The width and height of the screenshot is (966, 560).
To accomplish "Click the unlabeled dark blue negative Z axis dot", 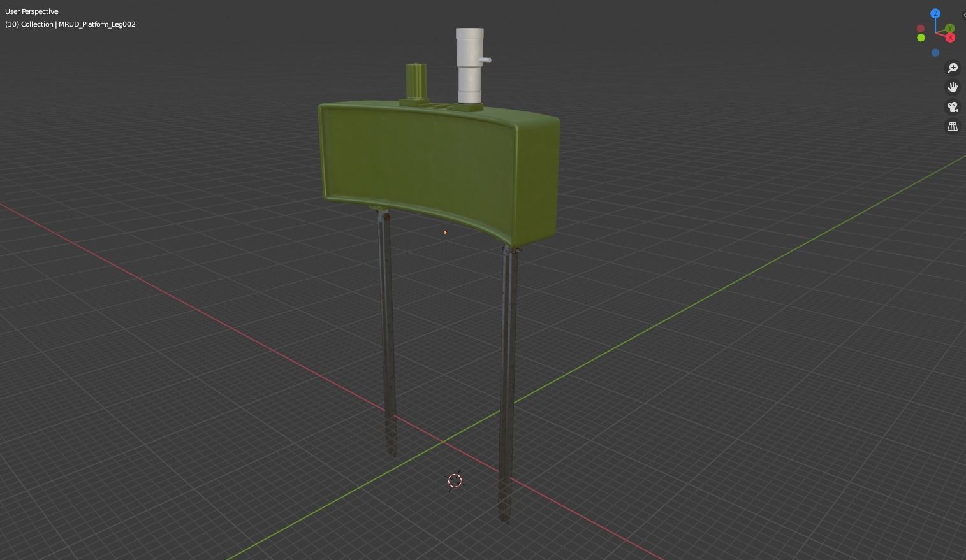I will pyautogui.click(x=935, y=53).
